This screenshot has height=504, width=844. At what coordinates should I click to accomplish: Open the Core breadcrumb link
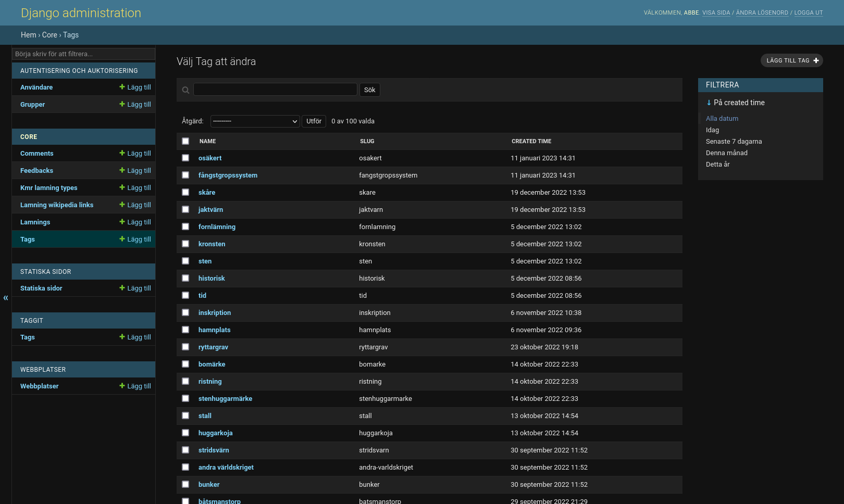coord(49,35)
